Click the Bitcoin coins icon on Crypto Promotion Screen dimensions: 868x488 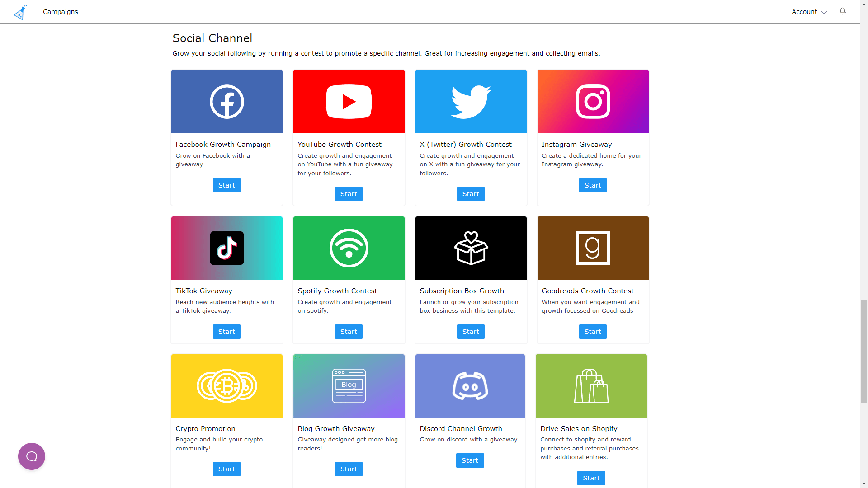click(x=226, y=385)
